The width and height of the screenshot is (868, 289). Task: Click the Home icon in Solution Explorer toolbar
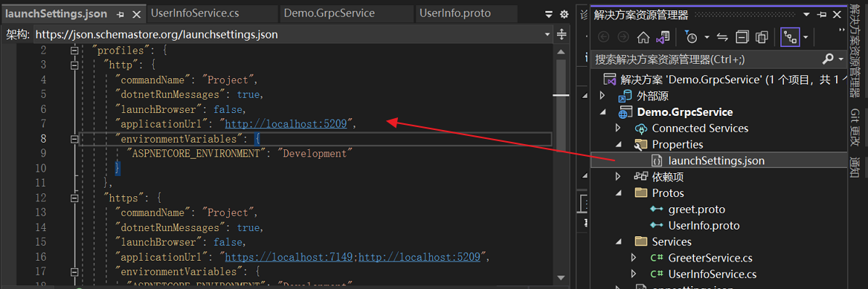(x=643, y=38)
